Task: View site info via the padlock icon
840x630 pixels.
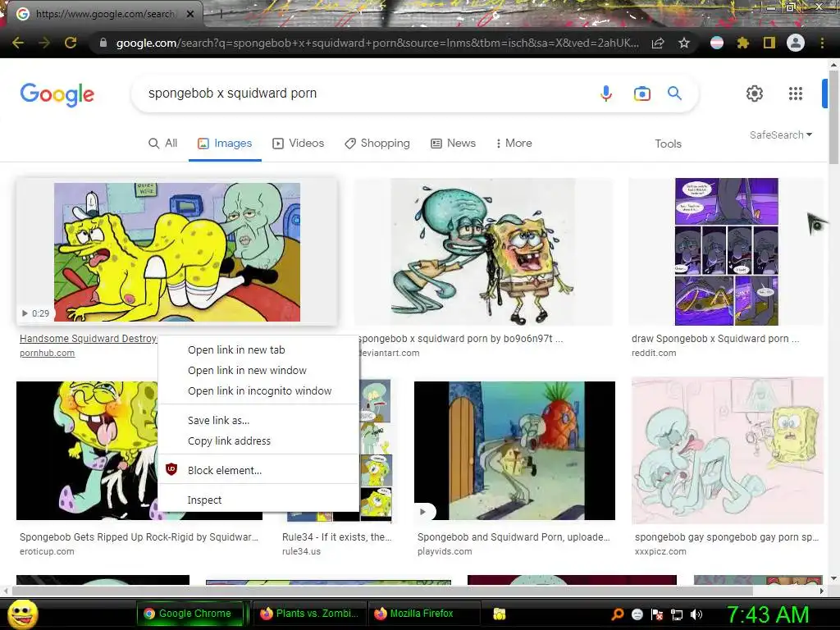Action: pyautogui.click(x=103, y=43)
